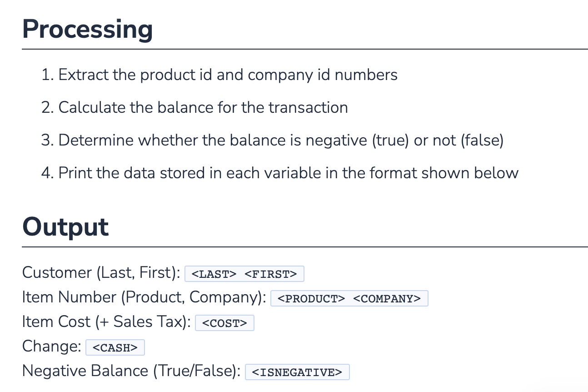Click the word 'transaction' in step two

(x=308, y=107)
